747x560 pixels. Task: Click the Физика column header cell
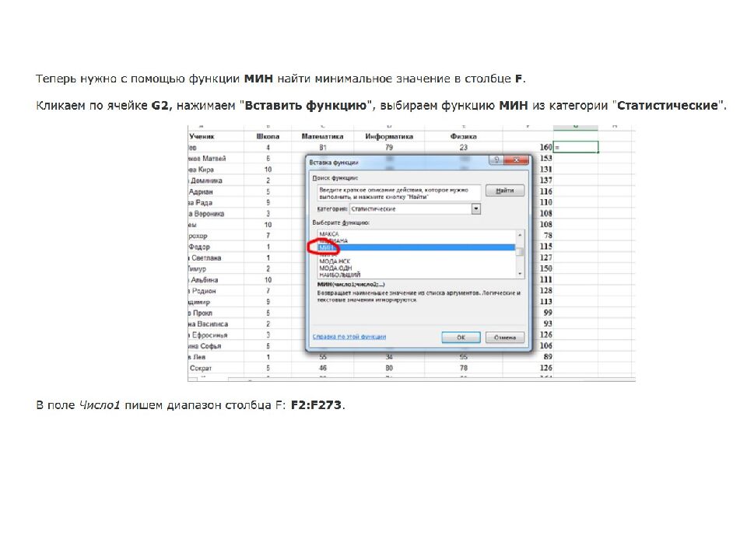click(x=463, y=136)
